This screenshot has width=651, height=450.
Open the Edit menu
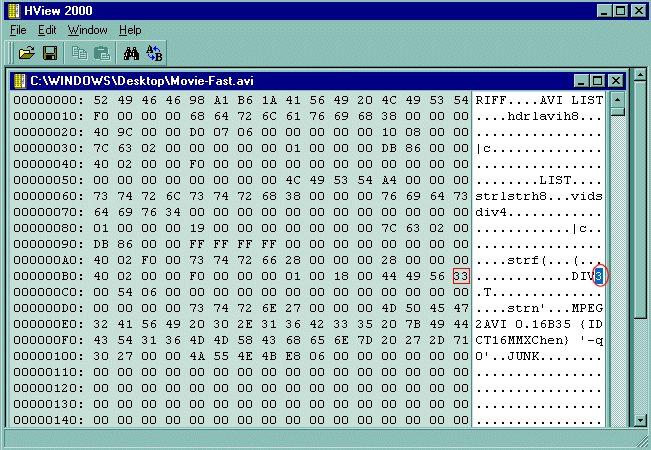point(47,30)
